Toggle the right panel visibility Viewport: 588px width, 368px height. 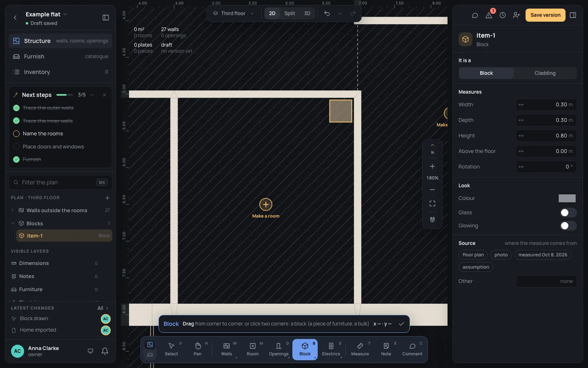tap(573, 15)
